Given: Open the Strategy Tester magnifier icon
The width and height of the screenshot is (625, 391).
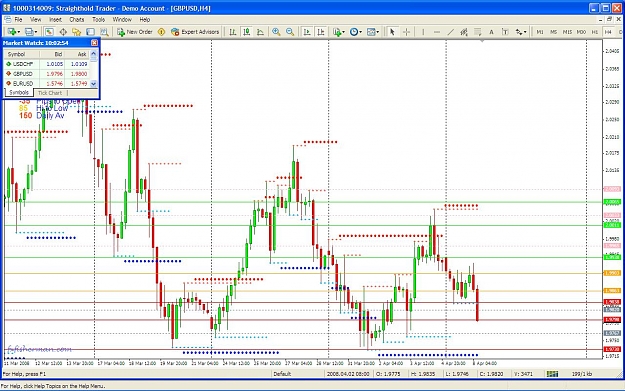Looking at the screenshot, I should point(104,32).
